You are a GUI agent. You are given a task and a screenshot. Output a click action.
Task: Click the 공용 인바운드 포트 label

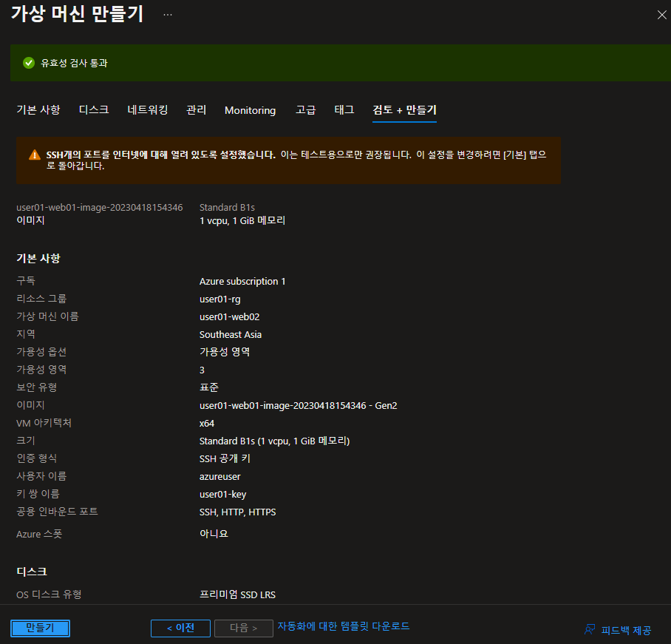(x=57, y=511)
